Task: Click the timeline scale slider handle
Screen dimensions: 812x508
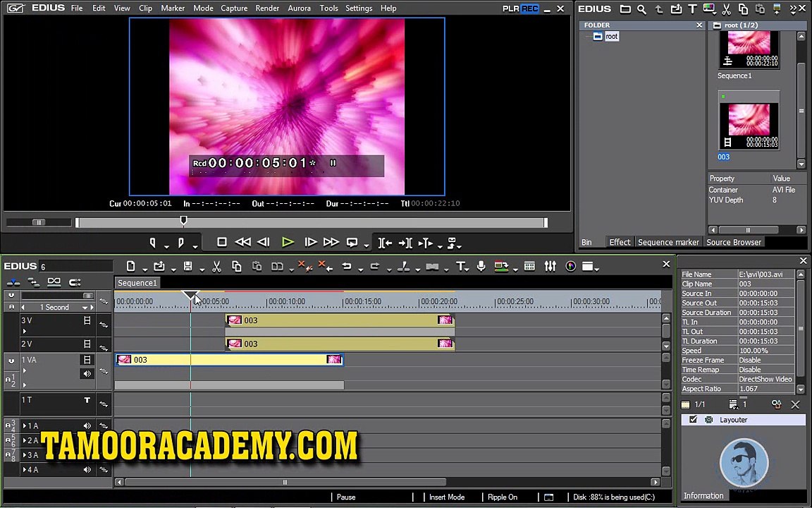Action: coord(89,296)
